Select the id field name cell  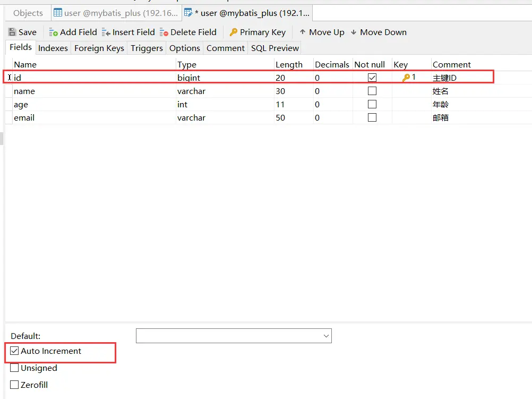[94, 78]
